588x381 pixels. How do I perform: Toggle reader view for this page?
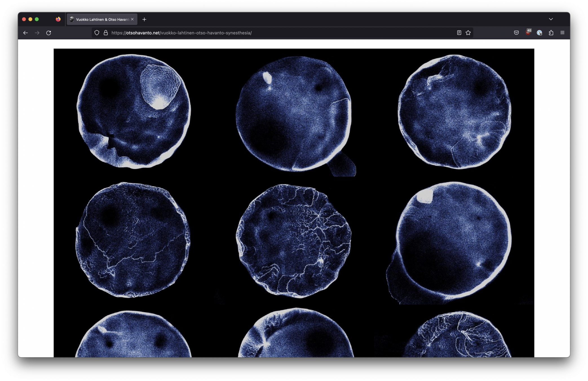[459, 33]
